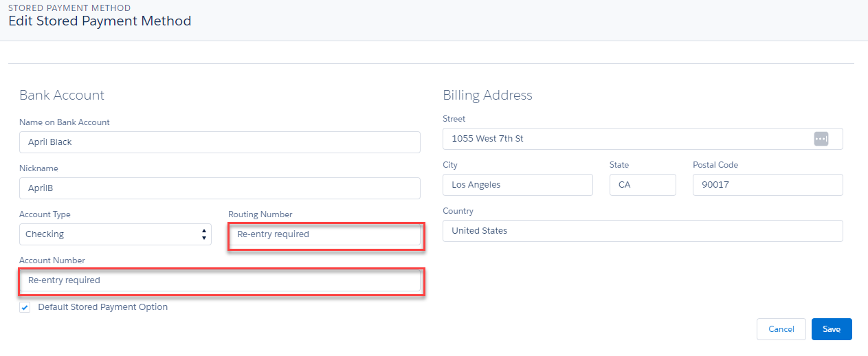Open the Account Type dropdown showing Checking
Screen dimensions: 868x356
[110, 234]
